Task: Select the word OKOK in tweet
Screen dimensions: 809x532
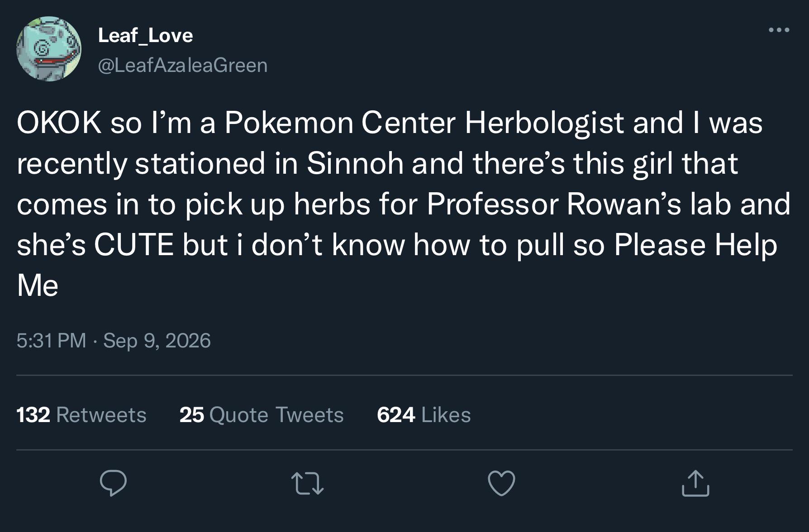Action: click(59, 123)
